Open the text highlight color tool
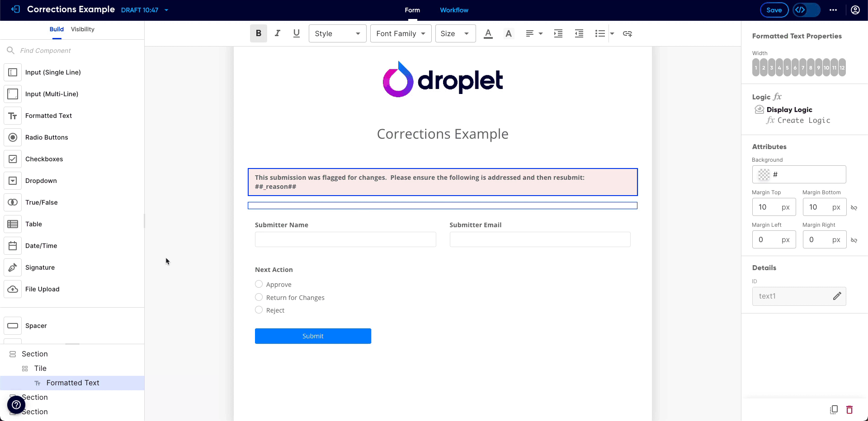Image resolution: width=868 pixels, height=421 pixels. point(509,33)
